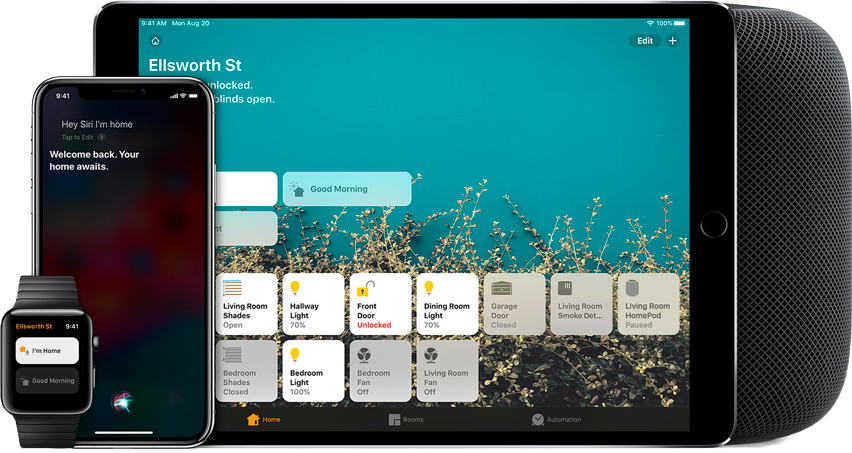Tap the battery icon in iPad status bar
The width and height of the screenshot is (852, 453).
tap(679, 23)
